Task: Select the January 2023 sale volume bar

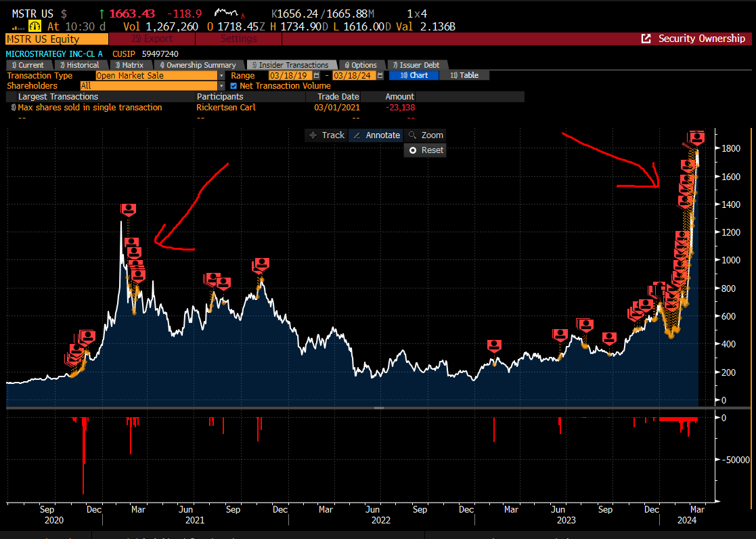Action: 494,429
